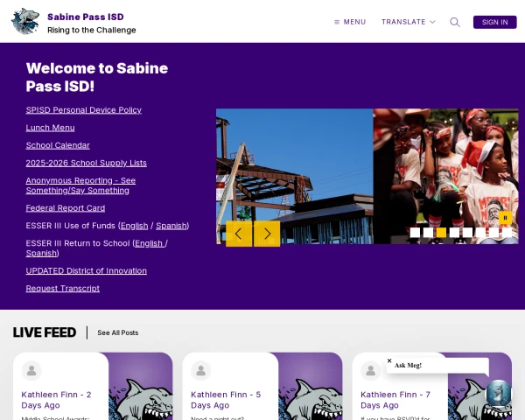Open the School Calendar link
Screen dimensions: 525x420
tap(58, 145)
